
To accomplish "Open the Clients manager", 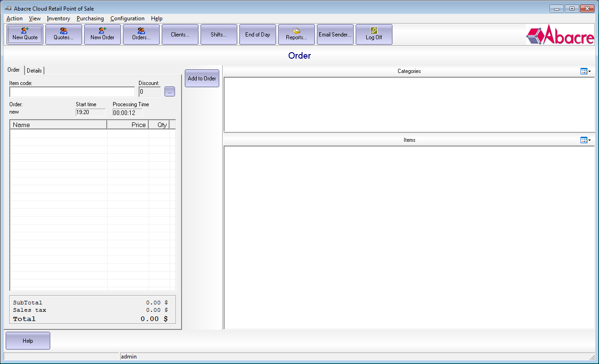I will 180,34.
